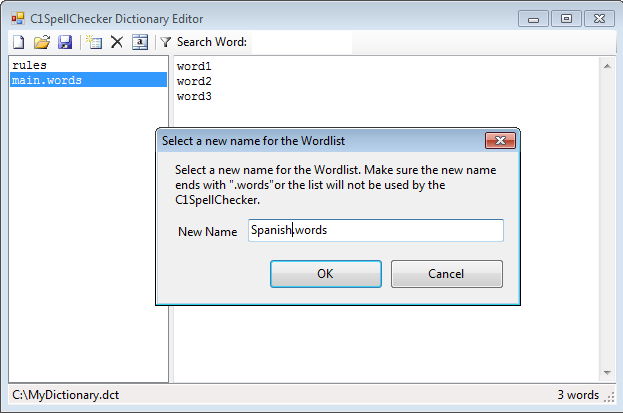
Task: Maximize the Dictionary Editor window
Action: 566,19
